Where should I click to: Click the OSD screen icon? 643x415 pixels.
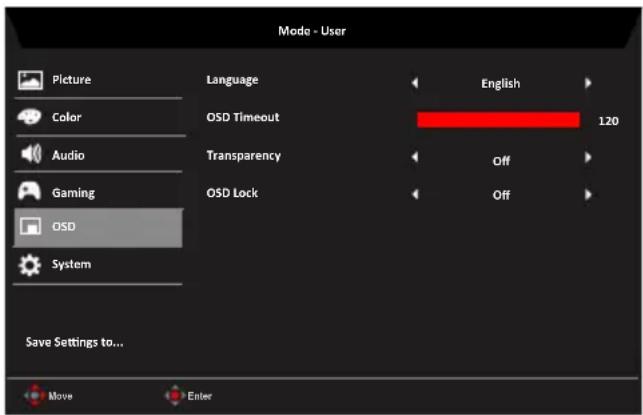click(30, 226)
